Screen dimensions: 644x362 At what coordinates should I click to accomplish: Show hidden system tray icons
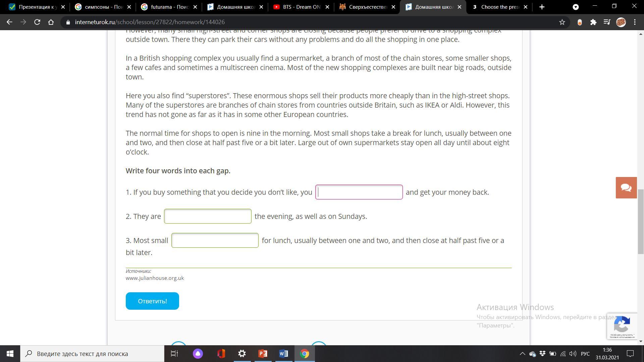point(522,354)
